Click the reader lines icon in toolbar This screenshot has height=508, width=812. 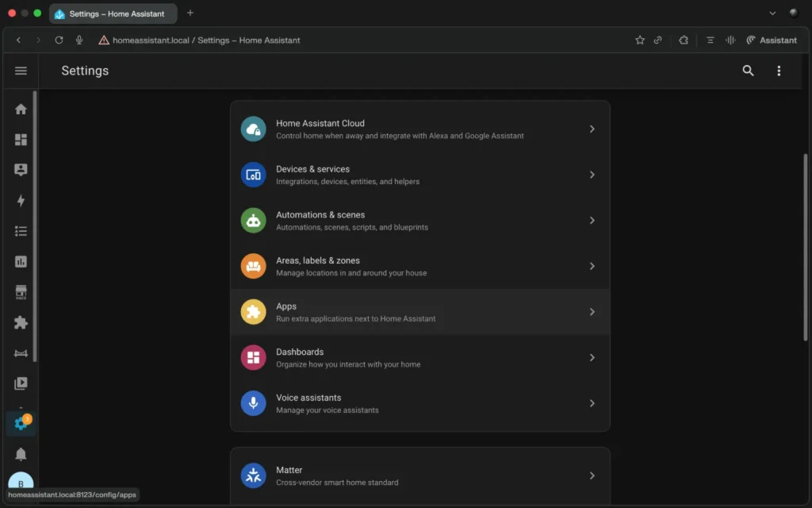click(710, 40)
